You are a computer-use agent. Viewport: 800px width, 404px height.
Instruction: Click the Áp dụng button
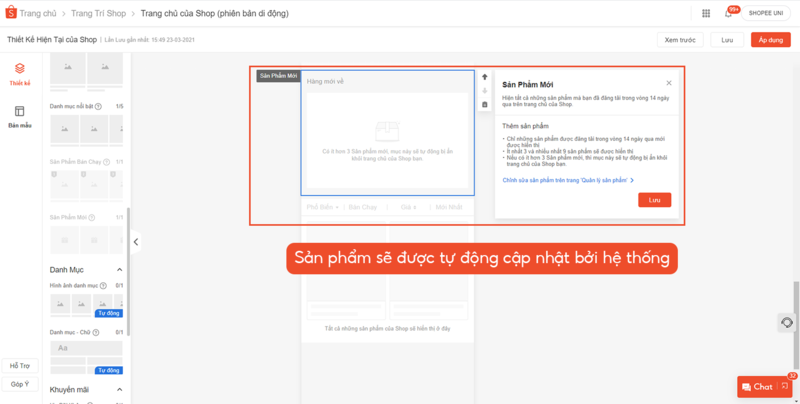click(x=771, y=40)
